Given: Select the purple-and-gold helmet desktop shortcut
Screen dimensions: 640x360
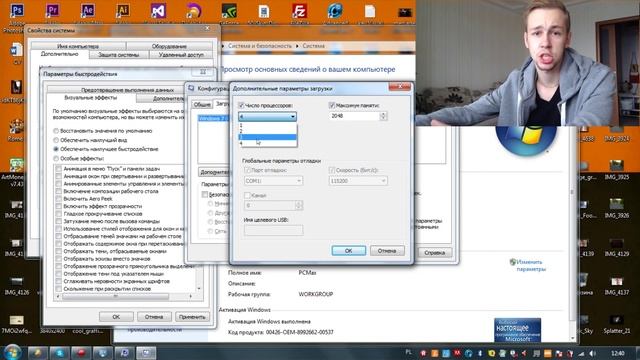Looking at the screenshot, I should (193, 11).
